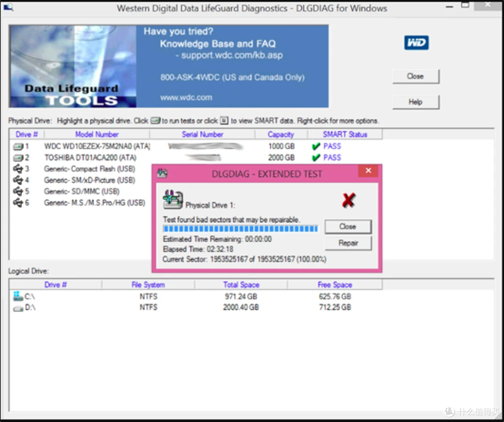Select SM/xD-Picture USB device icon
Image resolution: width=504 pixels, height=422 pixels.
coord(18,180)
